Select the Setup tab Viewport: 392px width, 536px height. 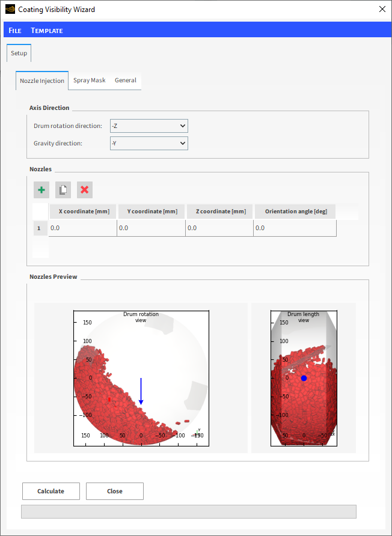(x=19, y=53)
